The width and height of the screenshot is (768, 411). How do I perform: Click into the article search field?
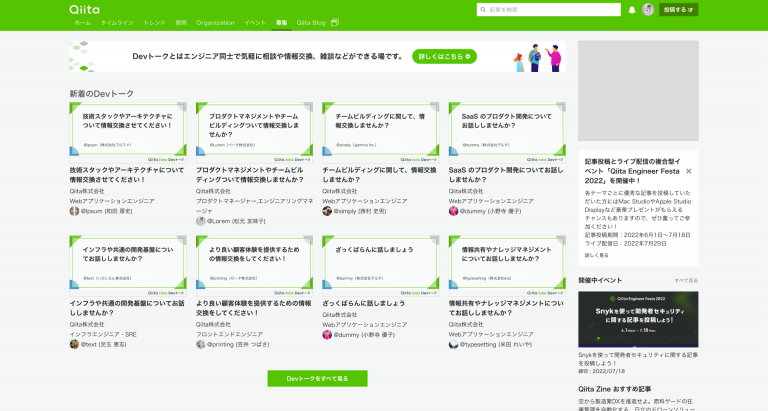[x=549, y=10]
